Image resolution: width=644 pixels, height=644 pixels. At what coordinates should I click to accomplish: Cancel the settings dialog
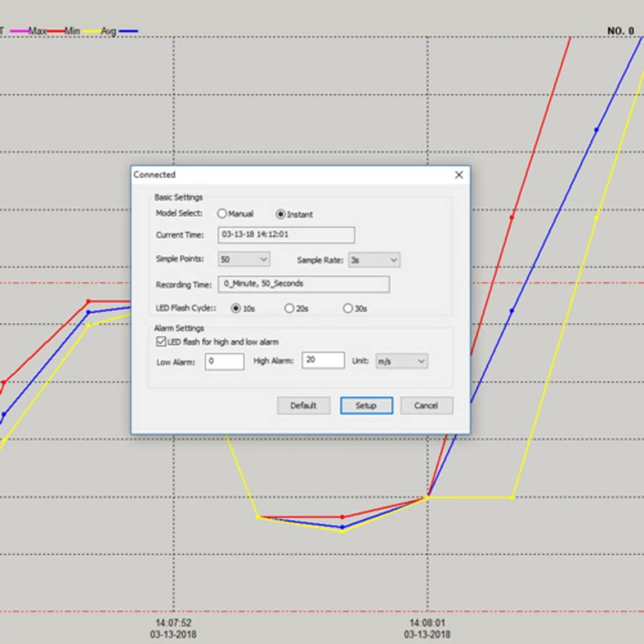point(426,406)
